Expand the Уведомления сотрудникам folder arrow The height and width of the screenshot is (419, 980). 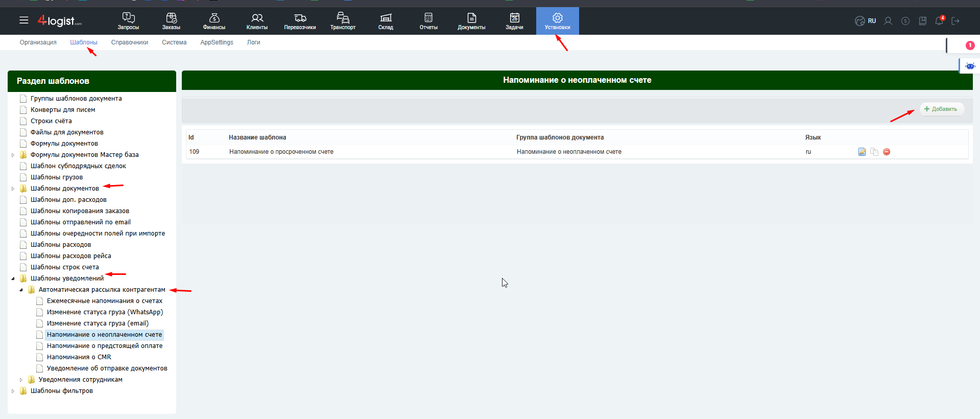point(21,380)
